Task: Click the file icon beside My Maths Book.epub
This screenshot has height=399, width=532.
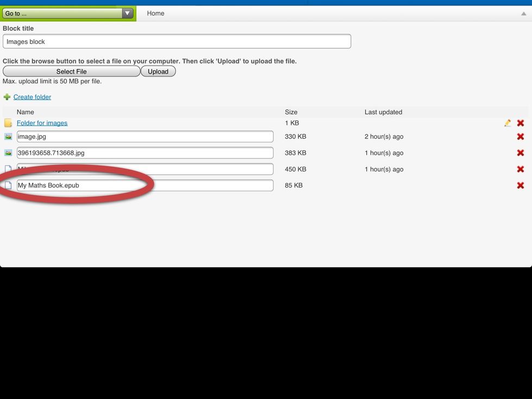Action: [8, 185]
